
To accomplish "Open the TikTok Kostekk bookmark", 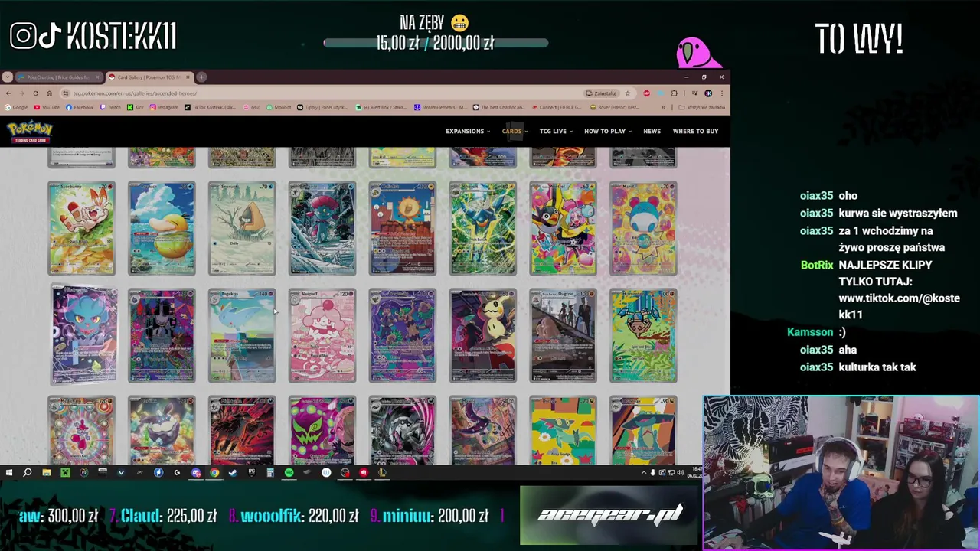I will 211,107.
